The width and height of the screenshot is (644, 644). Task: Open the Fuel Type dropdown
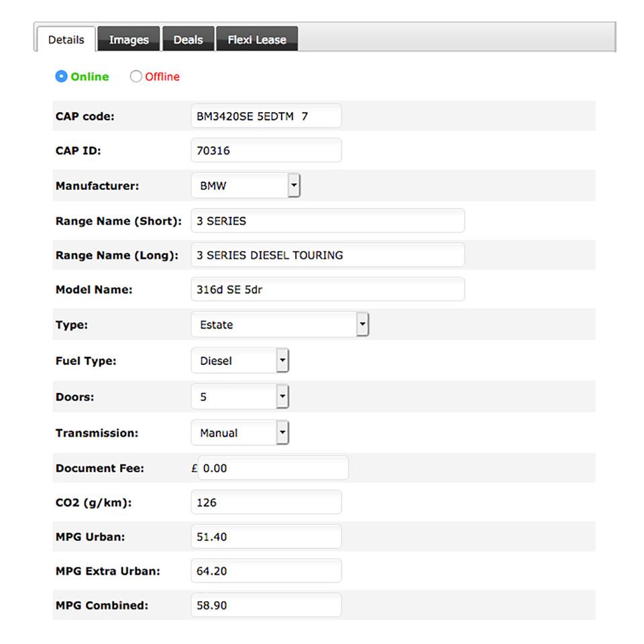[239, 361]
